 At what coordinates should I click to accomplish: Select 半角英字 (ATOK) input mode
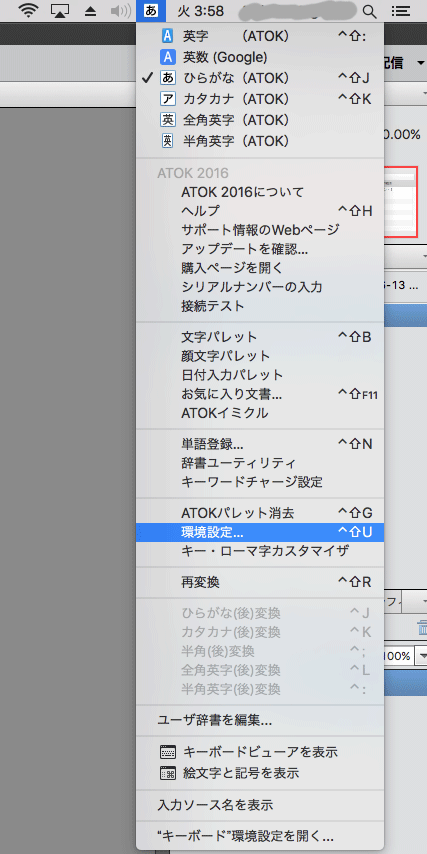[260, 141]
